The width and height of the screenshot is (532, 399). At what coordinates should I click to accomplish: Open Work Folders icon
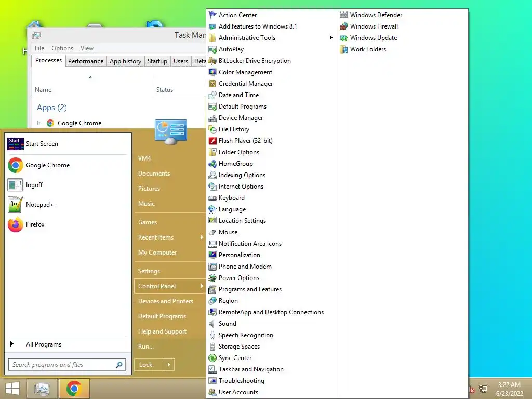coord(344,49)
